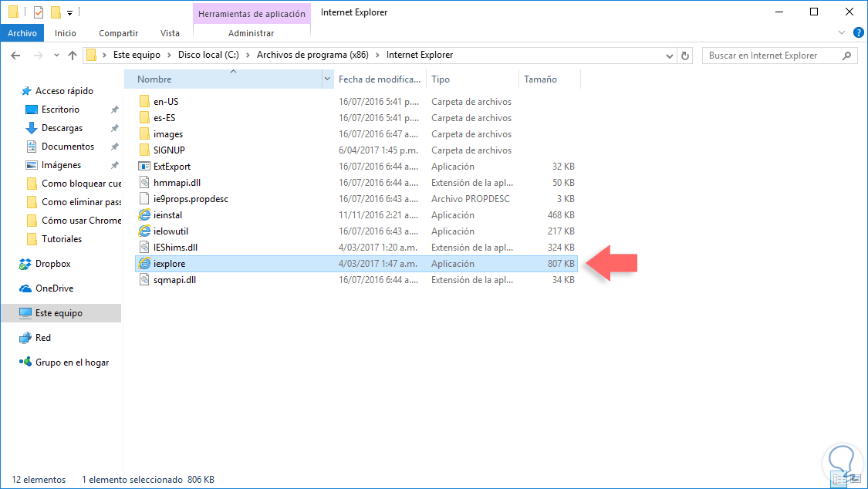Screen dimensions: 868x489
Task: Select the ExtExport application icon
Action: (144, 166)
